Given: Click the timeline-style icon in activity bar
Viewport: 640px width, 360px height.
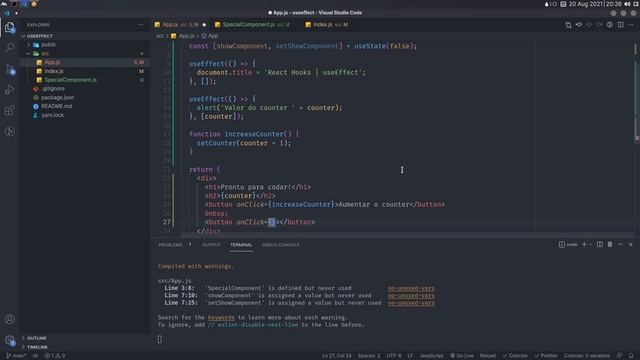Looking at the screenshot, I should tap(9, 131).
